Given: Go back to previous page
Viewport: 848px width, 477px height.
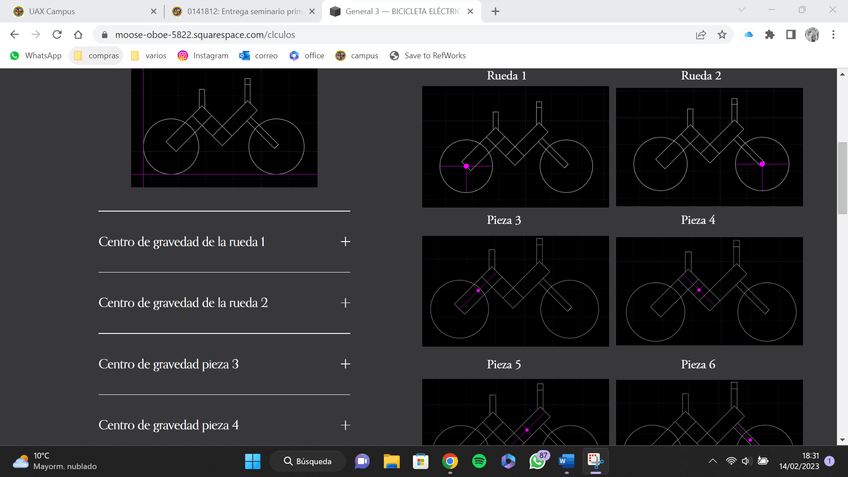Looking at the screenshot, I should tap(15, 35).
